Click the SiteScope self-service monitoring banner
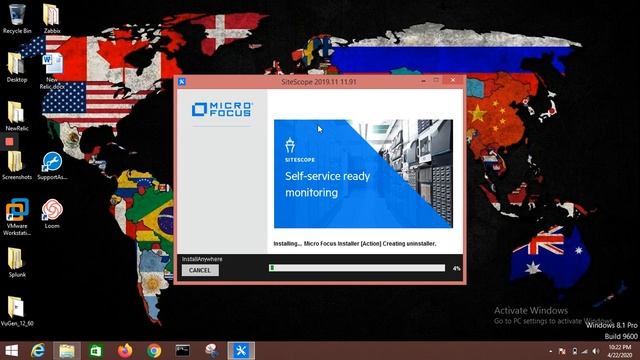 click(x=363, y=174)
